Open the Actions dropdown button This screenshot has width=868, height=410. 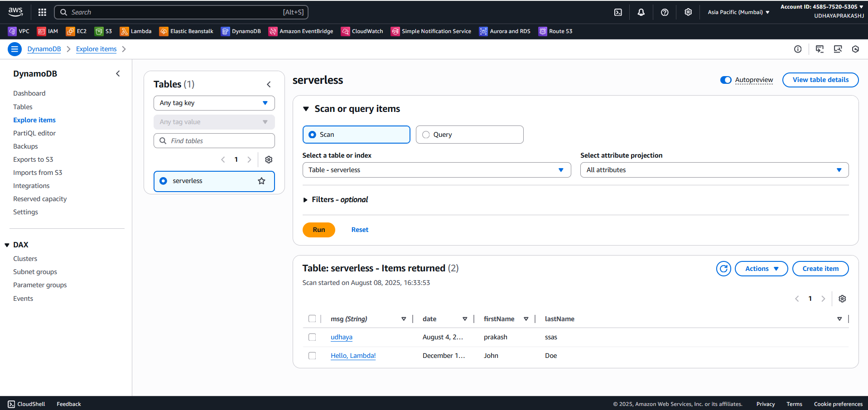point(761,269)
